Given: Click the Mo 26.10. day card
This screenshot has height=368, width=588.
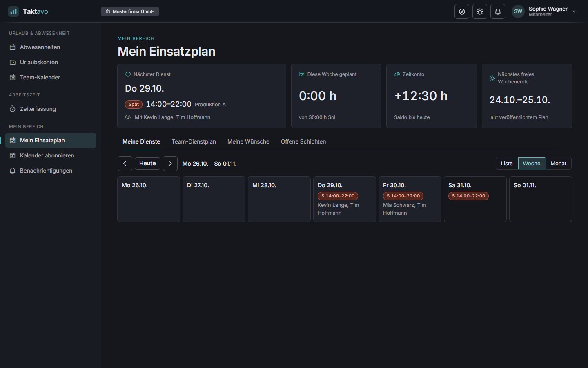Looking at the screenshot, I should tap(149, 199).
